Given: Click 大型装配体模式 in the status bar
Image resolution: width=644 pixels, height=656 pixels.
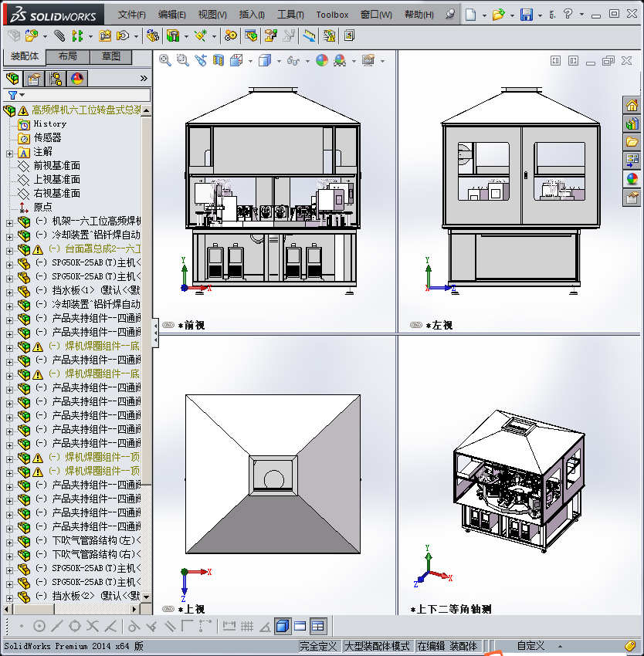Looking at the screenshot, I should pyautogui.click(x=377, y=646).
